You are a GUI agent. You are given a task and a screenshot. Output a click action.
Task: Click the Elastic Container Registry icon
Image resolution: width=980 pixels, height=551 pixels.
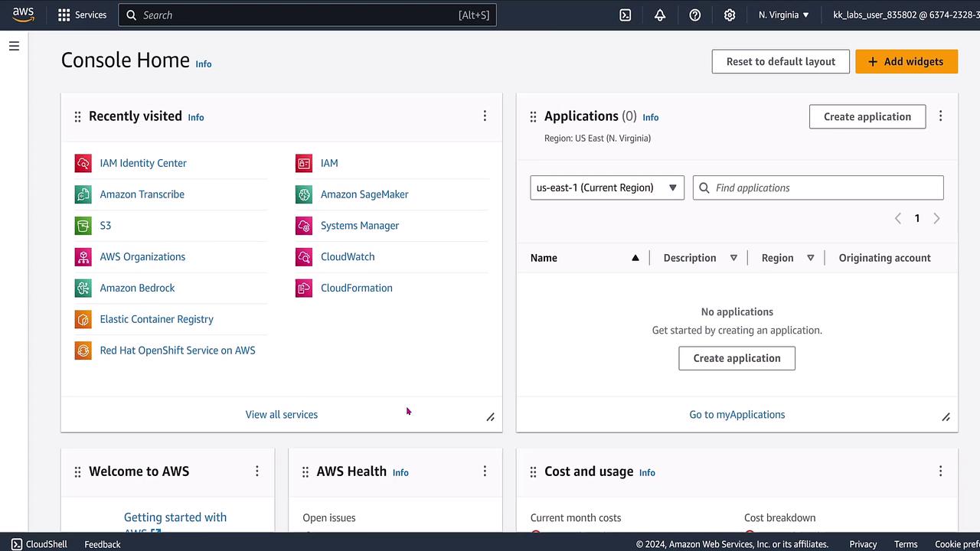[x=83, y=319]
